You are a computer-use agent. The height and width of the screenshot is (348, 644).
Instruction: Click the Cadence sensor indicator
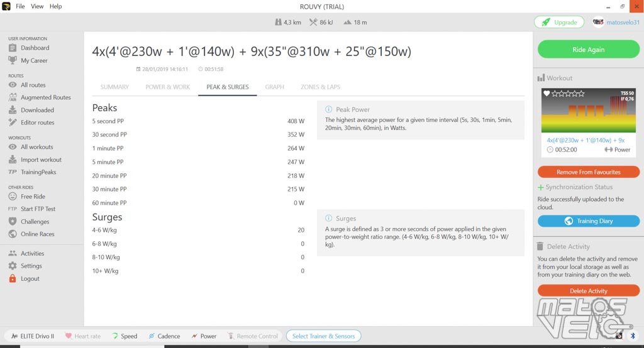164,336
